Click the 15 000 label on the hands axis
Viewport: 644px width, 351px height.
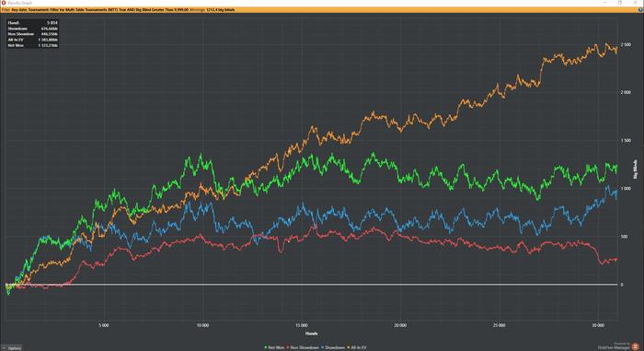[x=302, y=325]
